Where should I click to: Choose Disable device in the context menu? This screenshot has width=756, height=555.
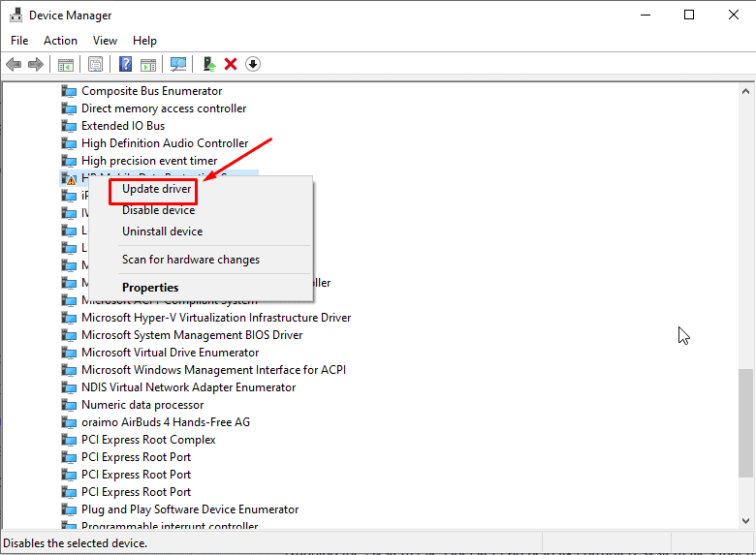tap(159, 210)
